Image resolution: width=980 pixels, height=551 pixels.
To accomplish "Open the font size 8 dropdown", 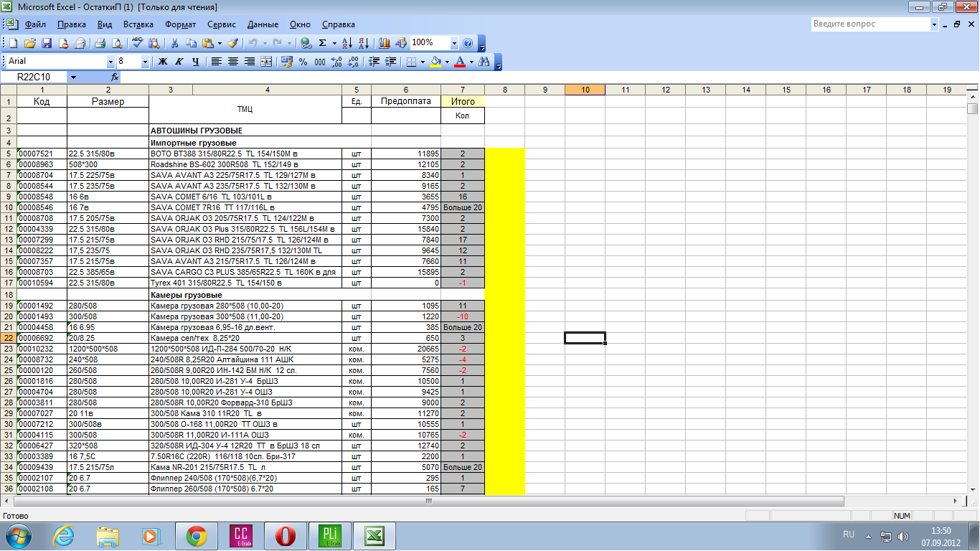I will pos(145,62).
